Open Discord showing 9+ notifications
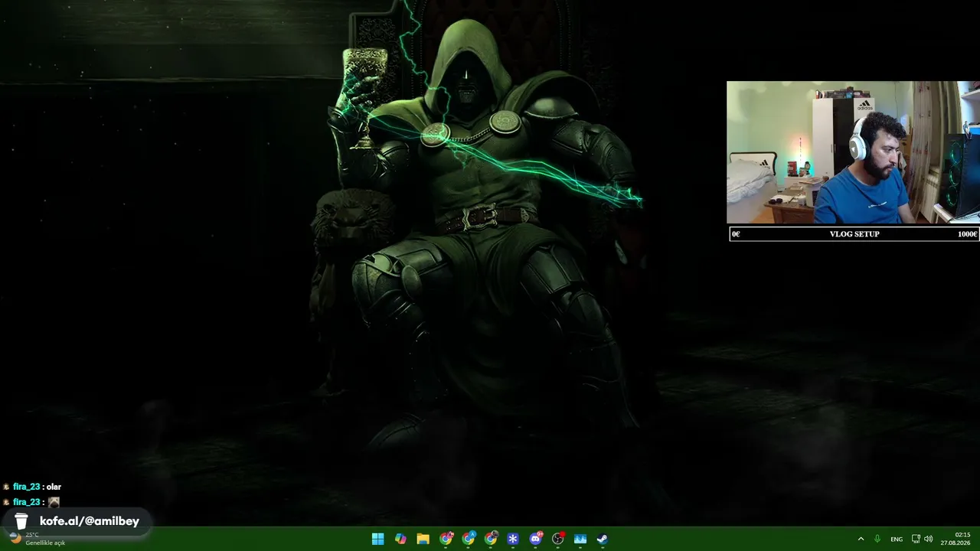The height and width of the screenshot is (551, 980). click(x=536, y=539)
